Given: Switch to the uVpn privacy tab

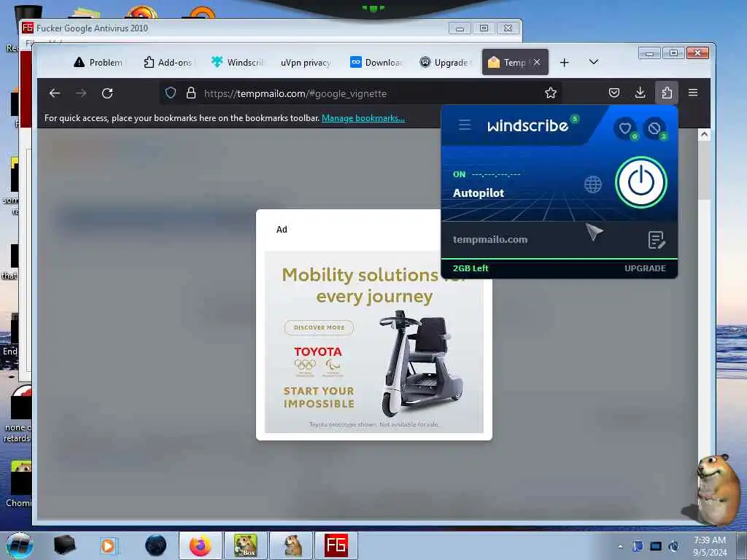Looking at the screenshot, I should pyautogui.click(x=306, y=63).
